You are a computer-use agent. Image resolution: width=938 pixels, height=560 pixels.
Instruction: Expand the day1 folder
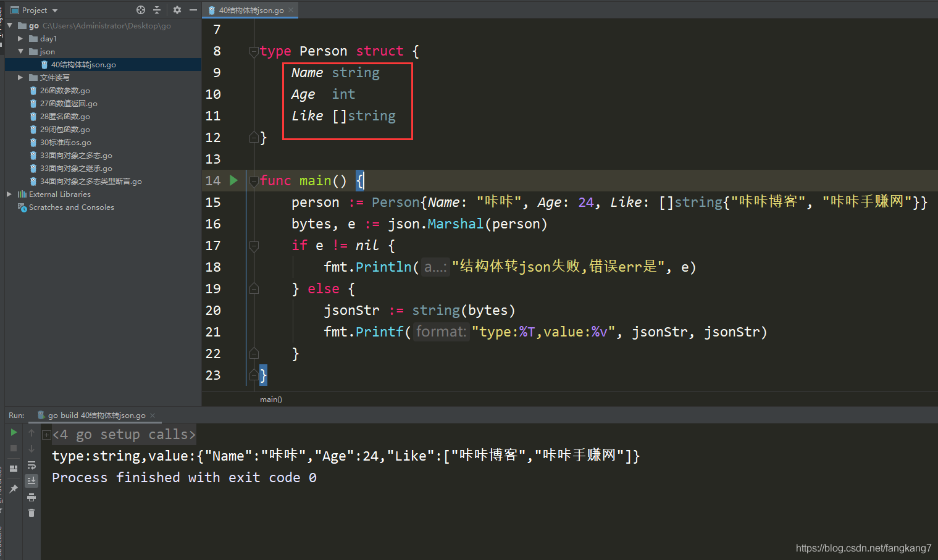click(20, 38)
